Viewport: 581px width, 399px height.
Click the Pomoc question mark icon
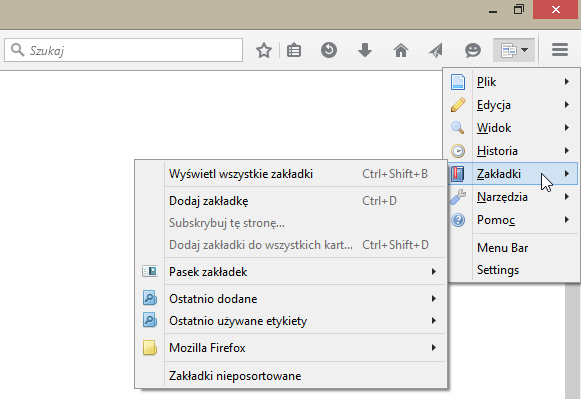coord(458,220)
